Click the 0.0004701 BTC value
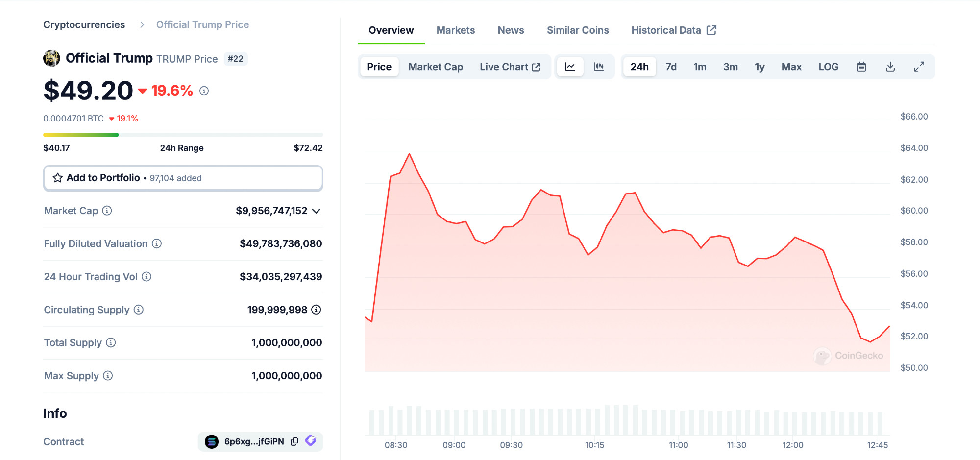 click(x=73, y=119)
